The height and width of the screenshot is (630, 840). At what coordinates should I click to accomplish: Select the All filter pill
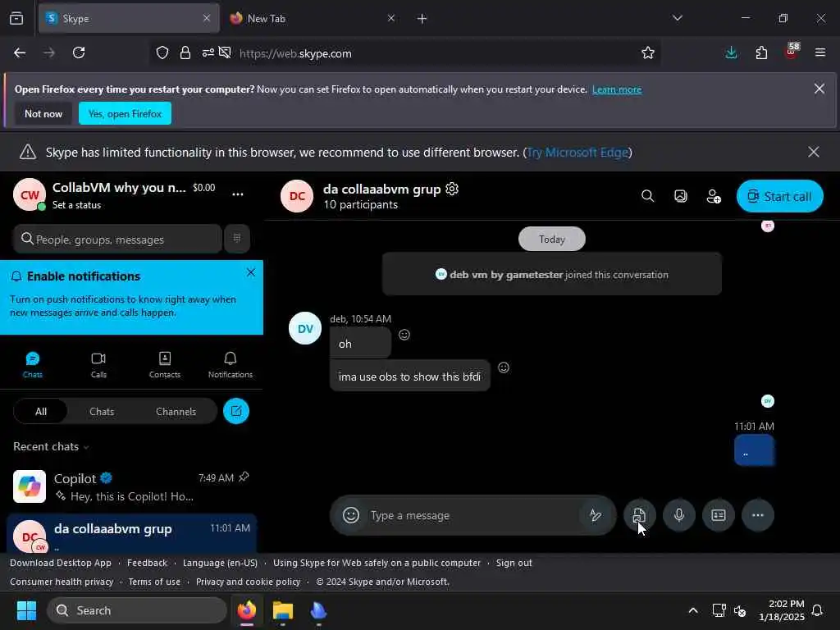(41, 412)
